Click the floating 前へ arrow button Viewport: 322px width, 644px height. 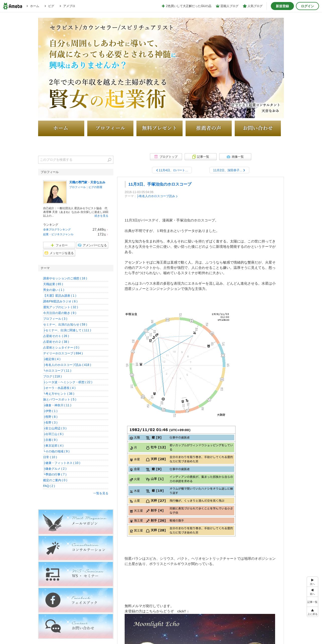pyautogui.click(x=312, y=592)
